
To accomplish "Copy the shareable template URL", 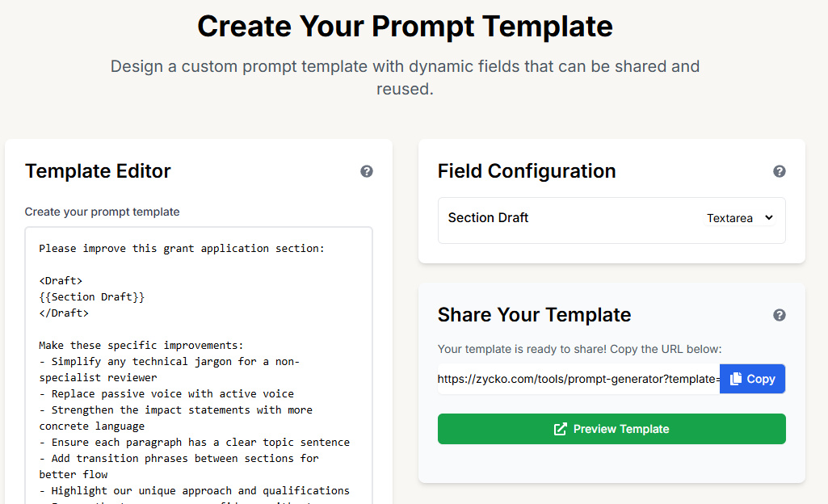I will (752, 378).
